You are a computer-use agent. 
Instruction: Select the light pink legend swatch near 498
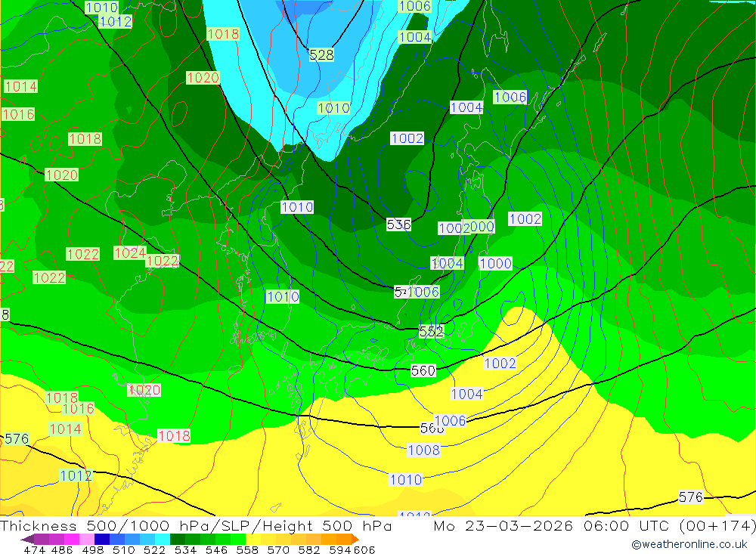click(87, 539)
